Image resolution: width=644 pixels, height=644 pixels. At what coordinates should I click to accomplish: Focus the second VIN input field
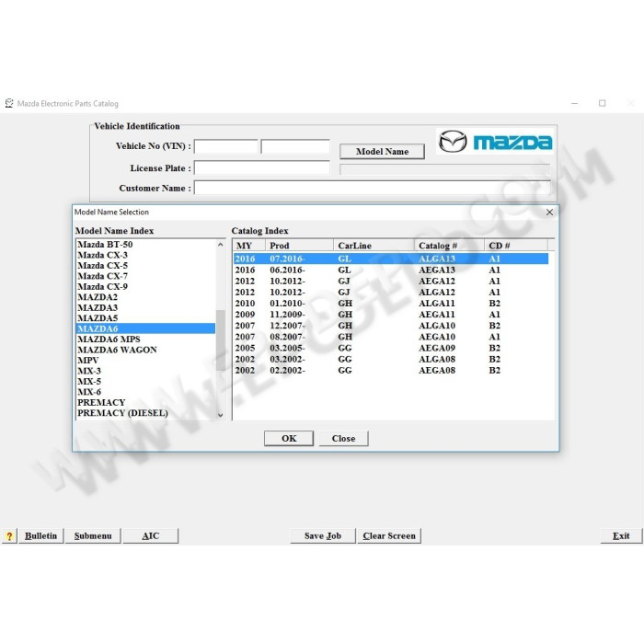[x=295, y=146]
